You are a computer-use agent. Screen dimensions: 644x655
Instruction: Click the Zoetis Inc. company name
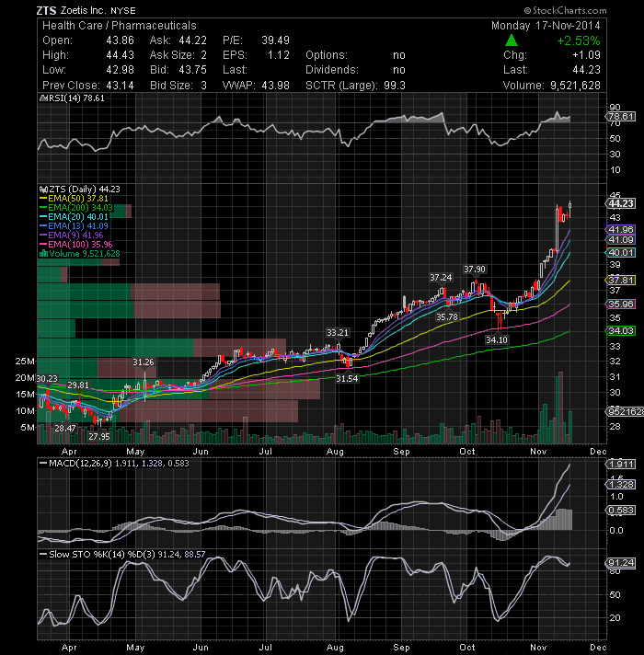tap(83, 10)
